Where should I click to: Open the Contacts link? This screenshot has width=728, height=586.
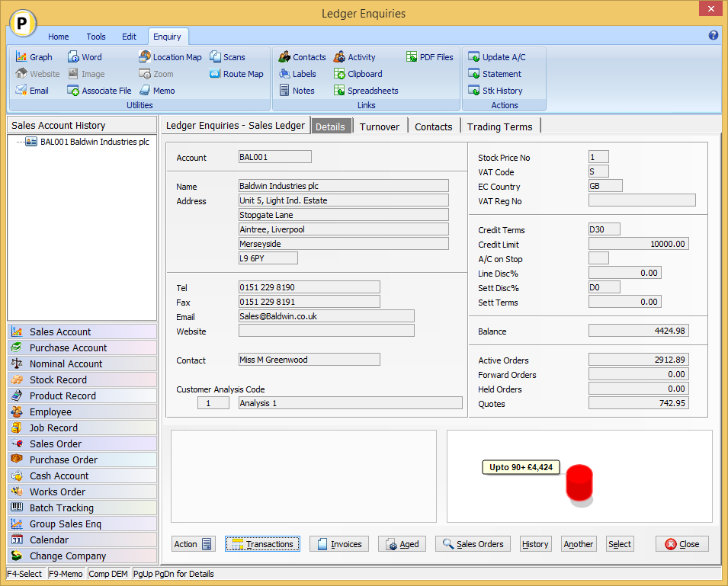[x=302, y=57]
